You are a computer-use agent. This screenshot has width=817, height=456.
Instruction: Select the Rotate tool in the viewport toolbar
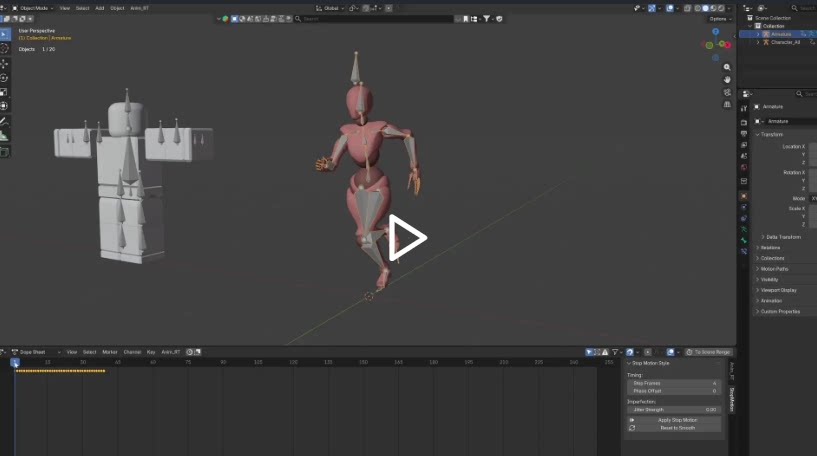(x=4, y=78)
